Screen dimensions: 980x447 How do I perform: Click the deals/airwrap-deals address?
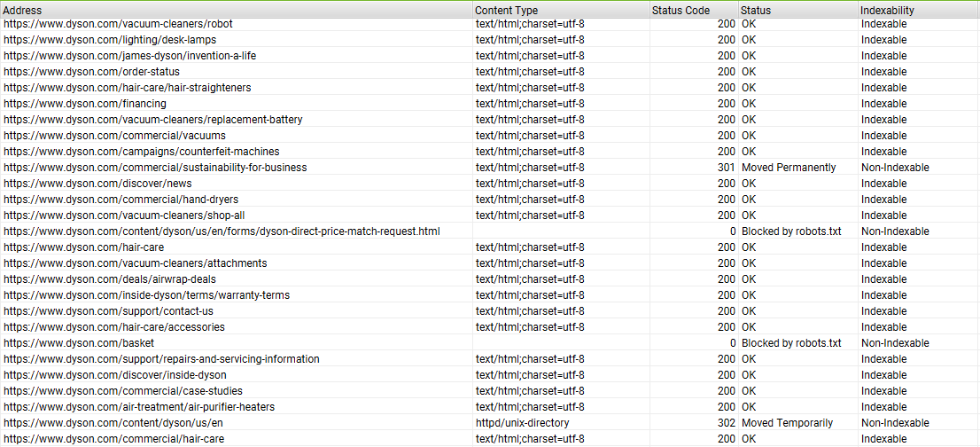(110, 279)
